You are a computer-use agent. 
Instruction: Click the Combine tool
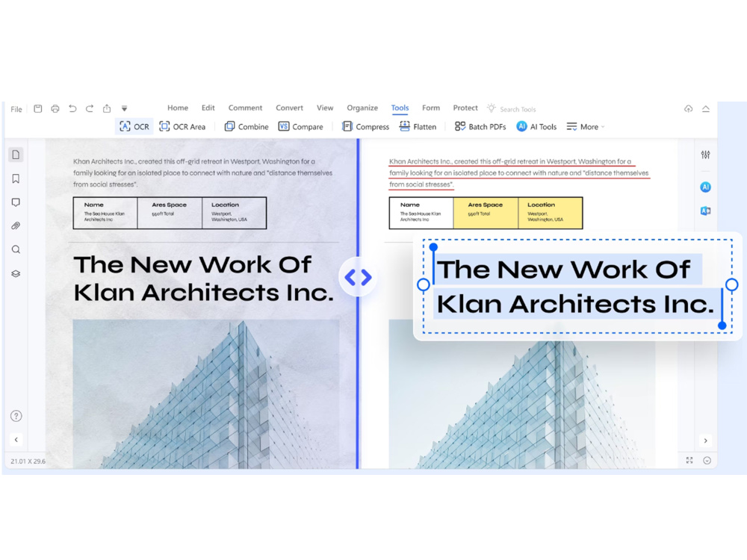(x=247, y=127)
